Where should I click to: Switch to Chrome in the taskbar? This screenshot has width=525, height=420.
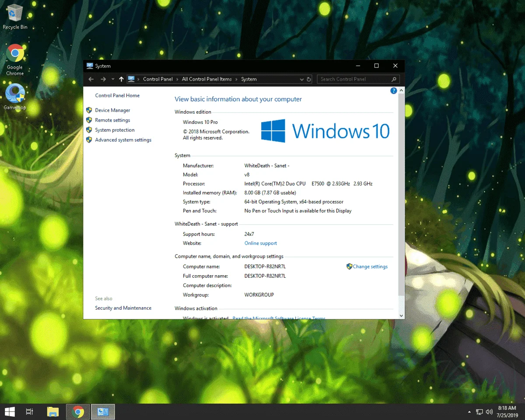(x=78, y=412)
